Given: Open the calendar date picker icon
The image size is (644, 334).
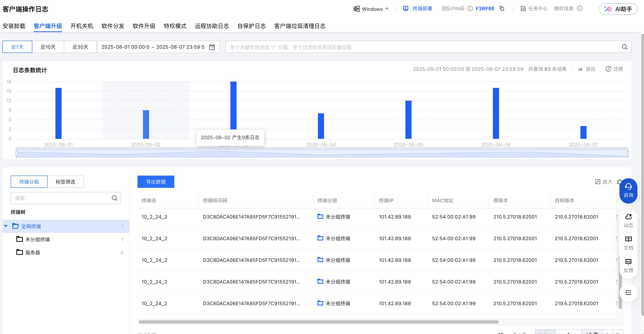Looking at the screenshot, I should pos(212,47).
